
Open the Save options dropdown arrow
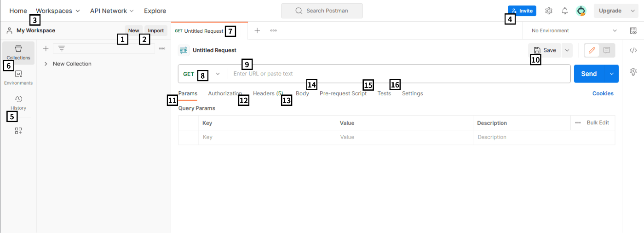click(x=567, y=50)
